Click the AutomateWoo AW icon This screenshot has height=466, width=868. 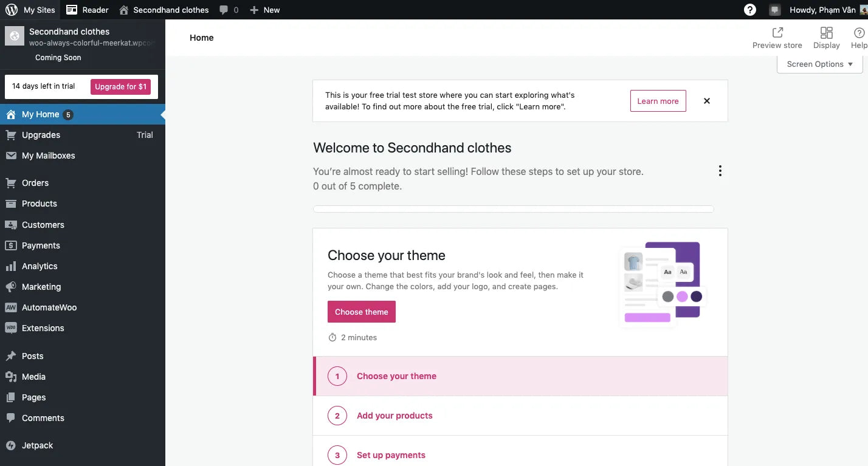point(11,307)
